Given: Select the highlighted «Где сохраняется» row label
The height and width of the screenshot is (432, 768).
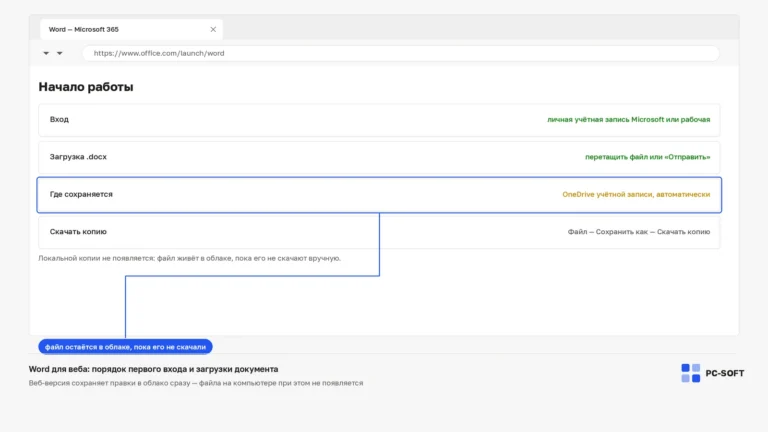Looking at the screenshot, I should (81, 194).
